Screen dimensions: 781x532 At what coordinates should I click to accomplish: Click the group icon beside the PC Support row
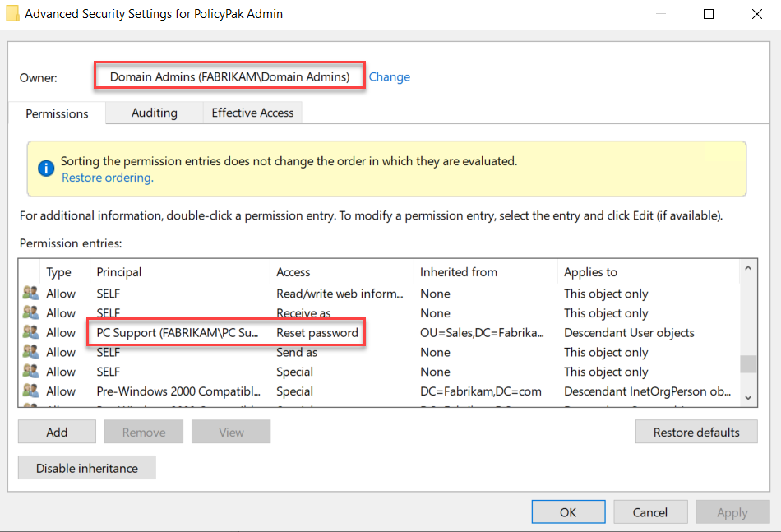[x=30, y=332]
